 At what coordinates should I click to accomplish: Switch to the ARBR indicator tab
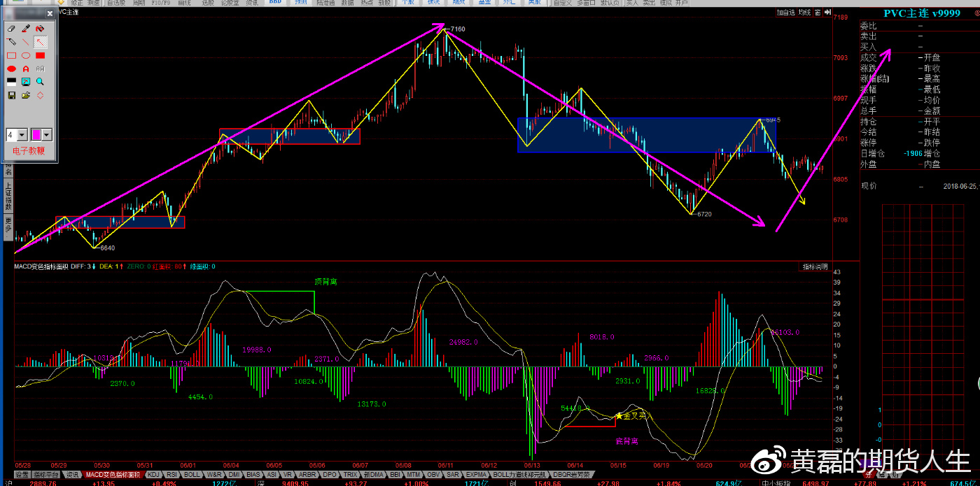click(x=307, y=475)
